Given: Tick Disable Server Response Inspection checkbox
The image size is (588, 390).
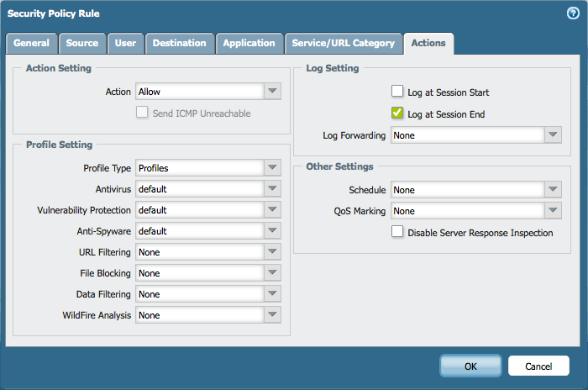Looking at the screenshot, I should (x=397, y=232).
